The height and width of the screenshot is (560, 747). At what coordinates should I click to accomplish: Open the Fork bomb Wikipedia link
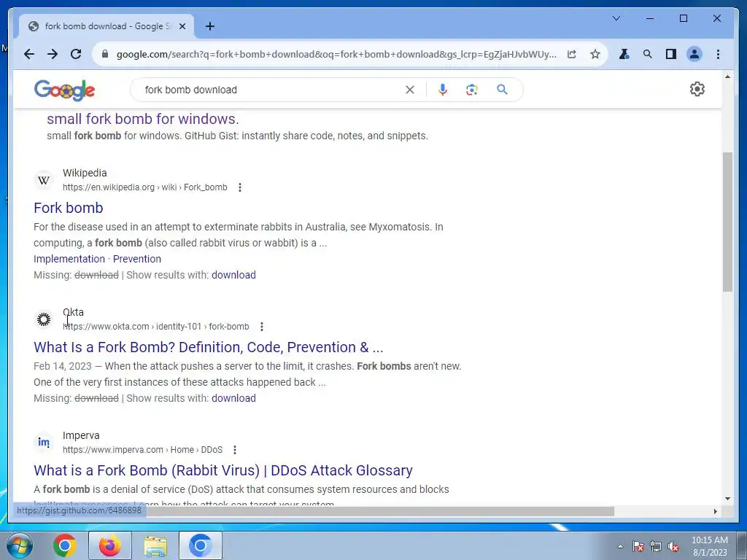68,208
